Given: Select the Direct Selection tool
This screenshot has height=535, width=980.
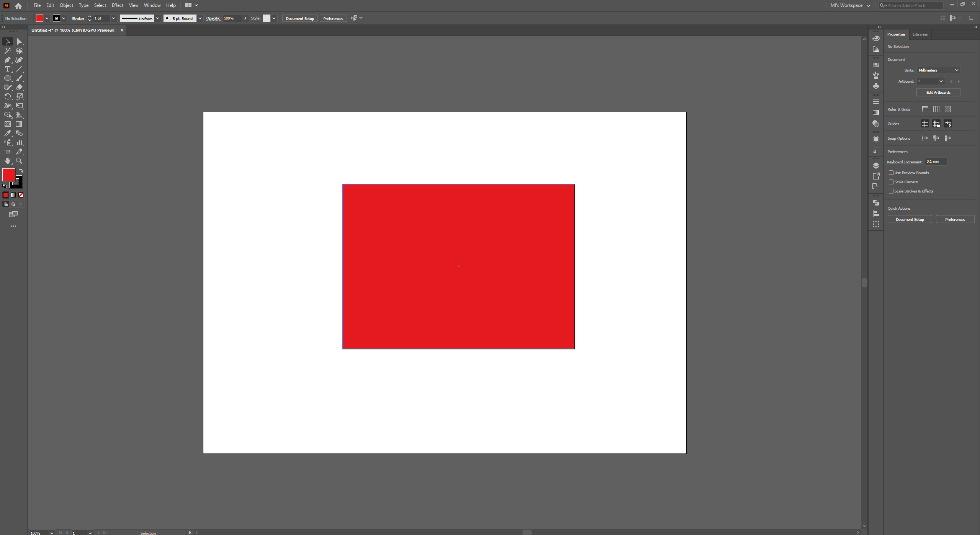Looking at the screenshot, I should (19, 42).
